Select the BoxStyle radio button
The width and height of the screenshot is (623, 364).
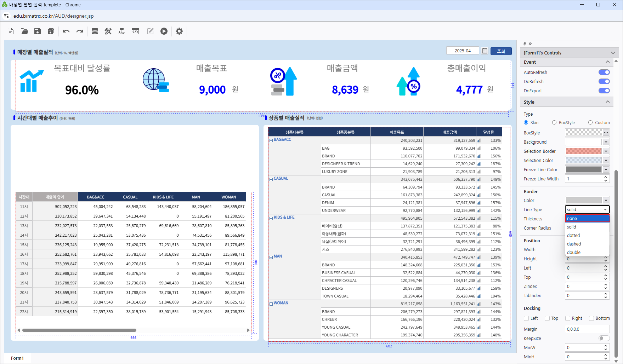(x=554, y=123)
